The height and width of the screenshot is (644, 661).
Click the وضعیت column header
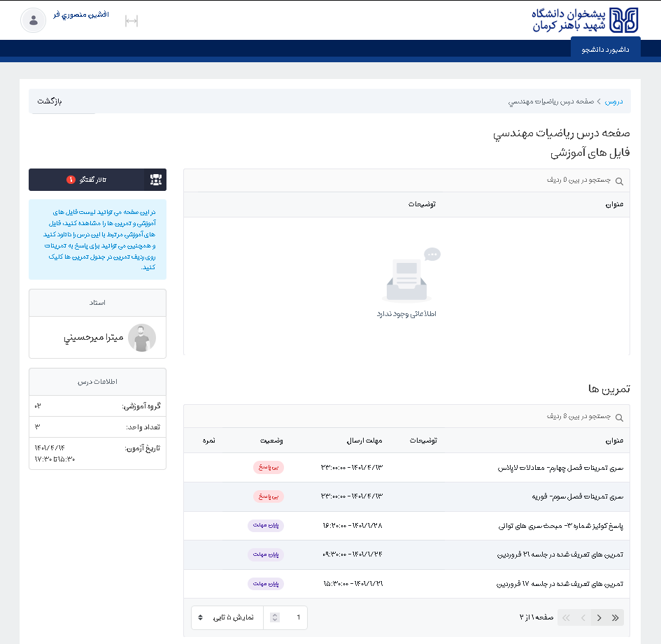tap(271, 441)
